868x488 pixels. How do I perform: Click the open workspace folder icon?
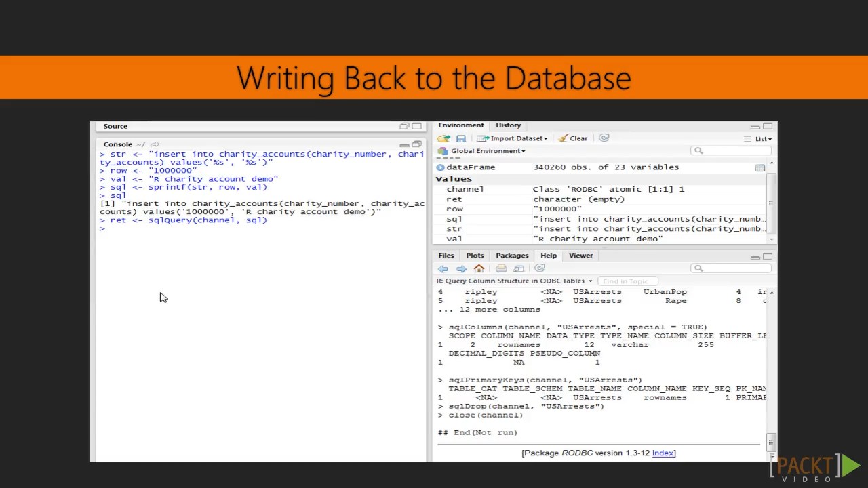tap(443, 138)
